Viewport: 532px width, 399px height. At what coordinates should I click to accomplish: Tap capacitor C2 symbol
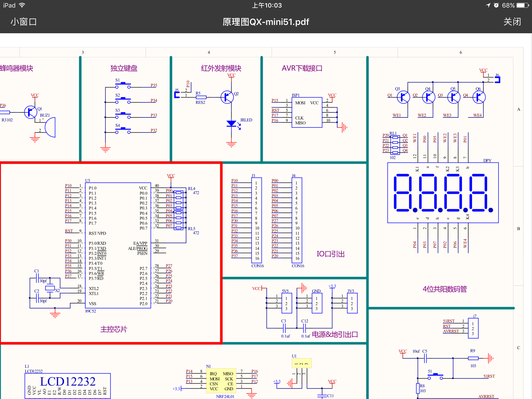point(37,298)
